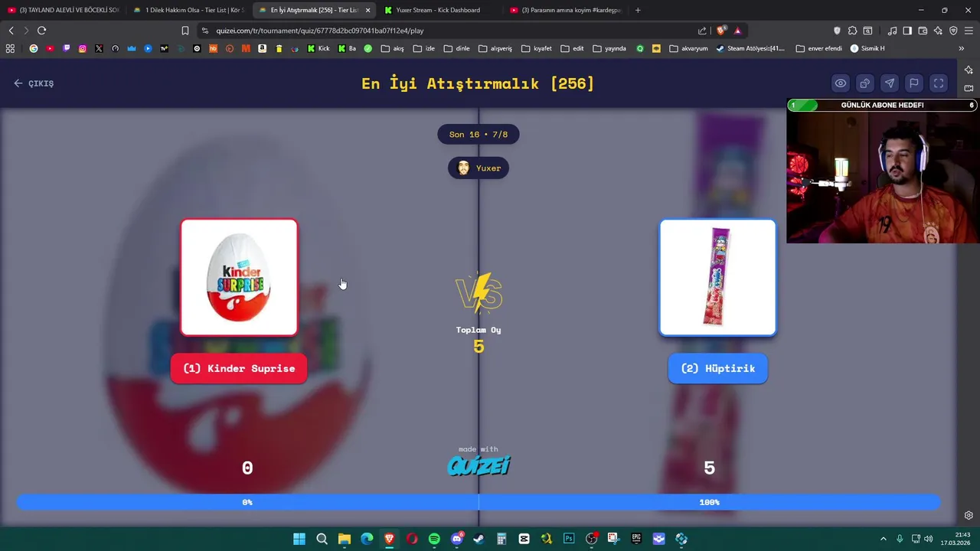Viewport: 980px width, 551px height.
Task: Open the Sismik H bookmark
Action: [x=867, y=48]
